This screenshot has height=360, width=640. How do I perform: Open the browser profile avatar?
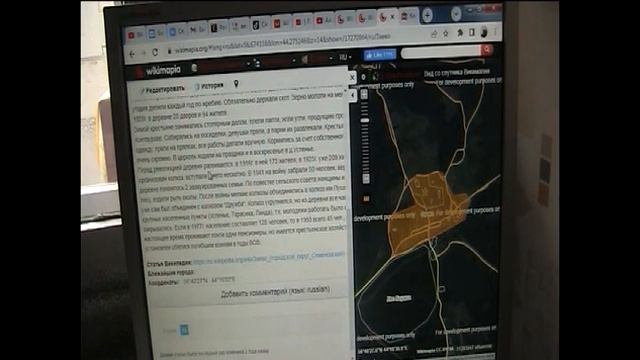coord(484,32)
